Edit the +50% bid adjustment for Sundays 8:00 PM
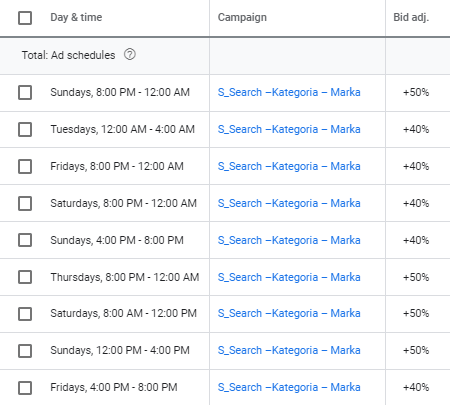 click(x=416, y=92)
